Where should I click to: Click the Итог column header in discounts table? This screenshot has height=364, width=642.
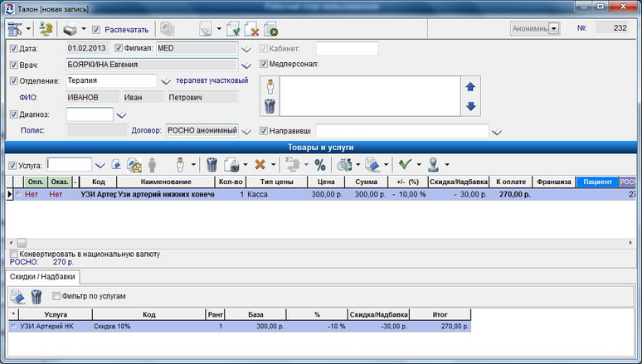[440, 314]
